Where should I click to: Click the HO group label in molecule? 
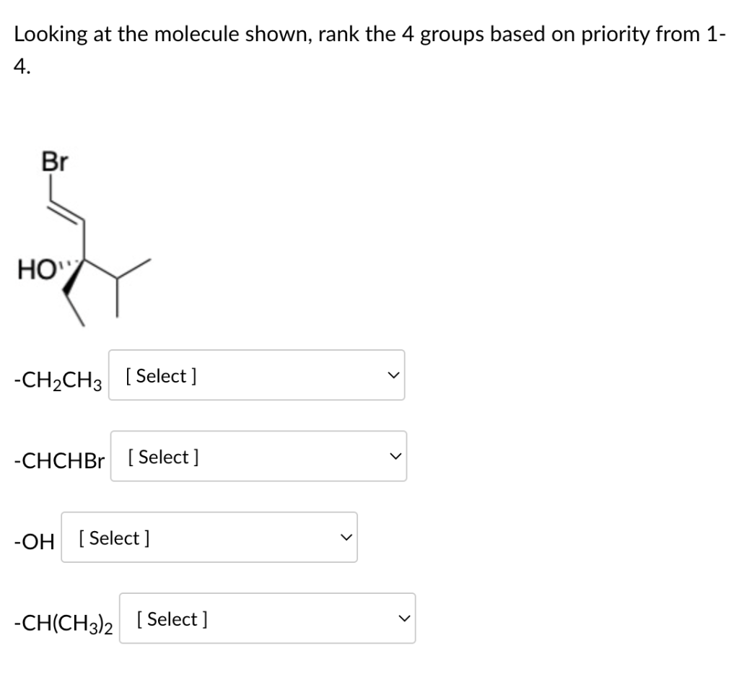36,271
